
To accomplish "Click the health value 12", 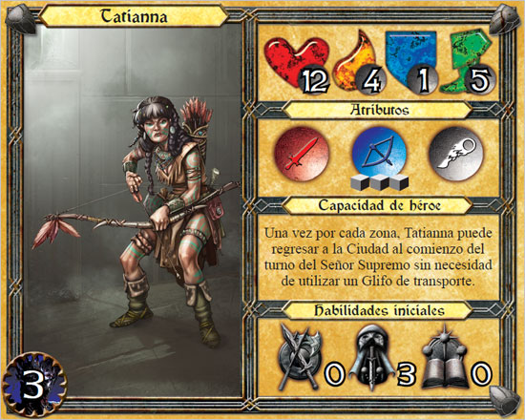I will coord(314,81).
